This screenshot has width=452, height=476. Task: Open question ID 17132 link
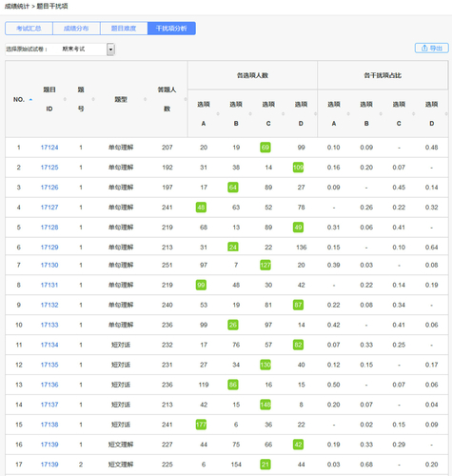coord(49,305)
